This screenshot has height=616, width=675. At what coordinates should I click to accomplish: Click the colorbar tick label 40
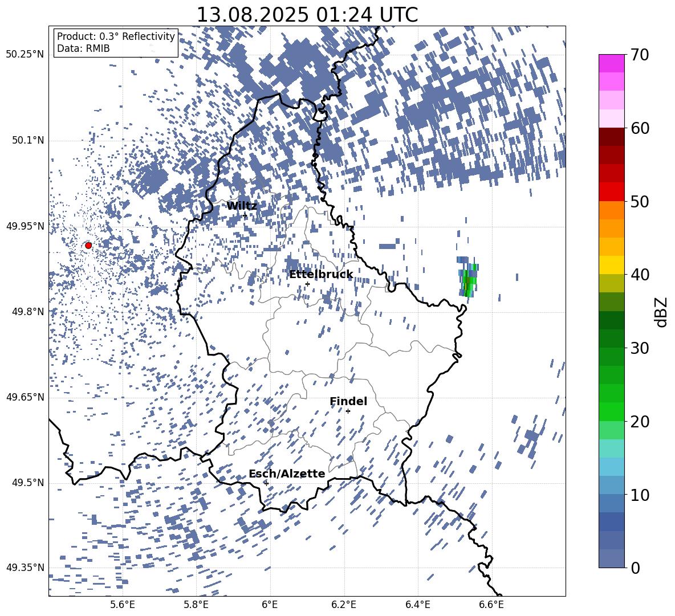pos(639,275)
